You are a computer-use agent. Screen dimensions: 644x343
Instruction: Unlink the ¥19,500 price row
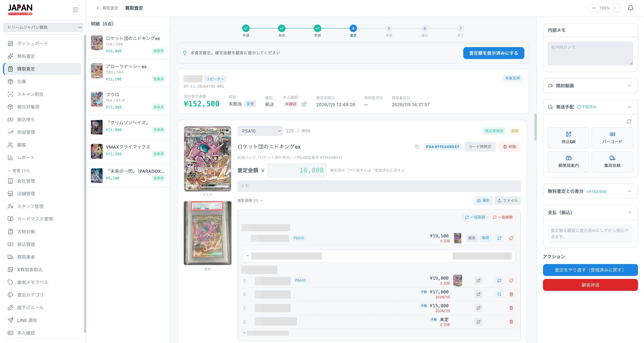click(511, 238)
